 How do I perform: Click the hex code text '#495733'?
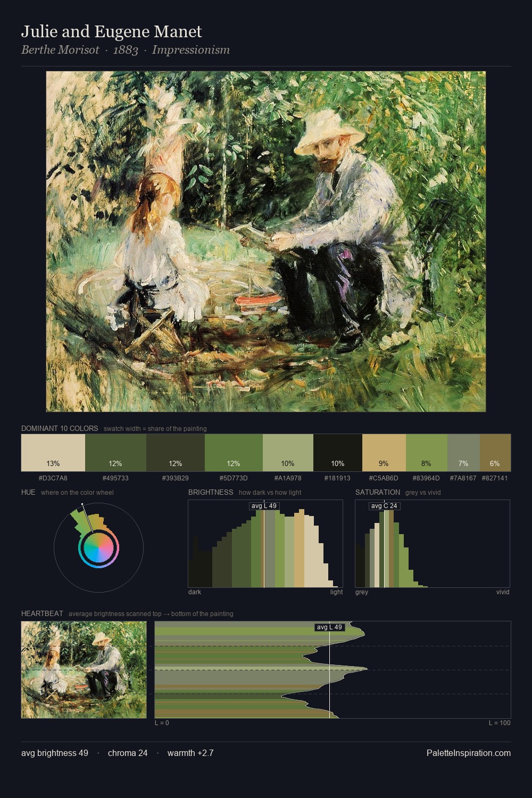(x=115, y=478)
